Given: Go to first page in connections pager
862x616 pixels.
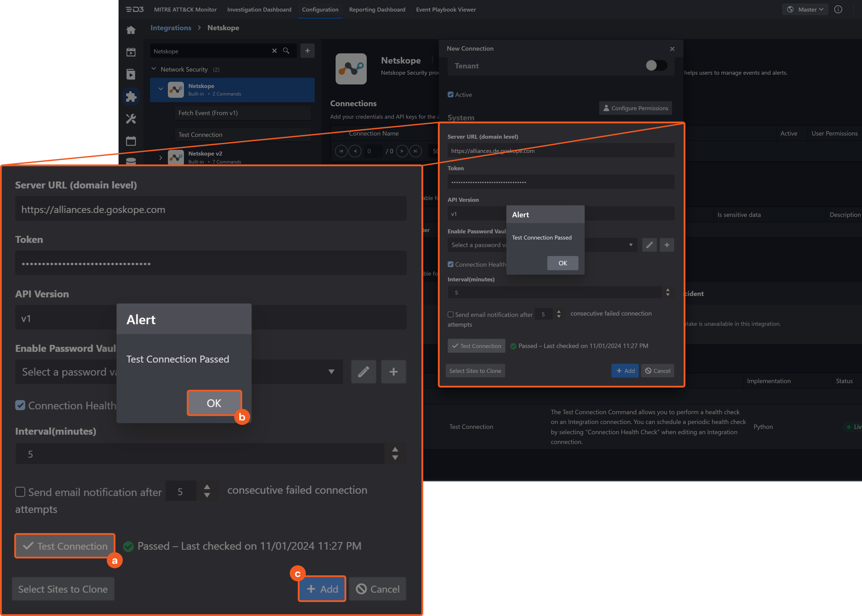Looking at the screenshot, I should pos(341,151).
